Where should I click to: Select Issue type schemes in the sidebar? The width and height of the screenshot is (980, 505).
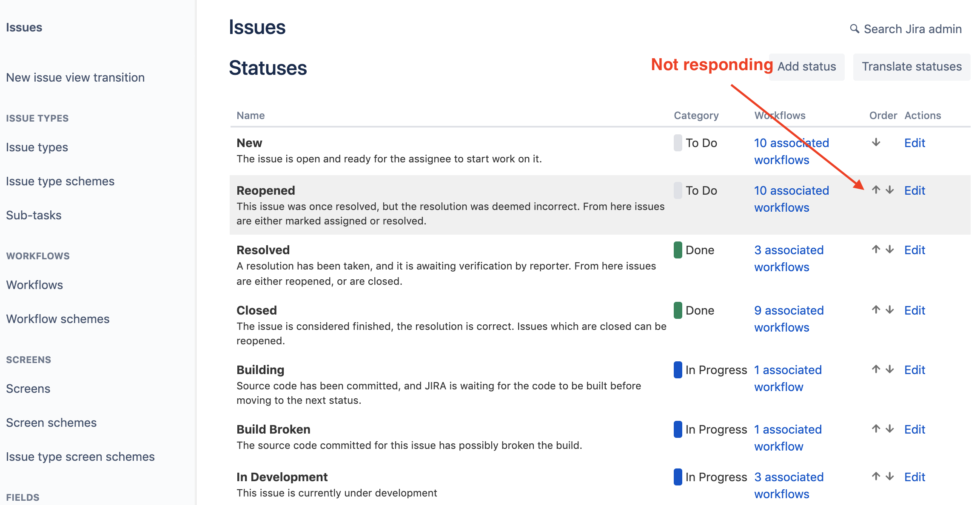click(x=60, y=181)
